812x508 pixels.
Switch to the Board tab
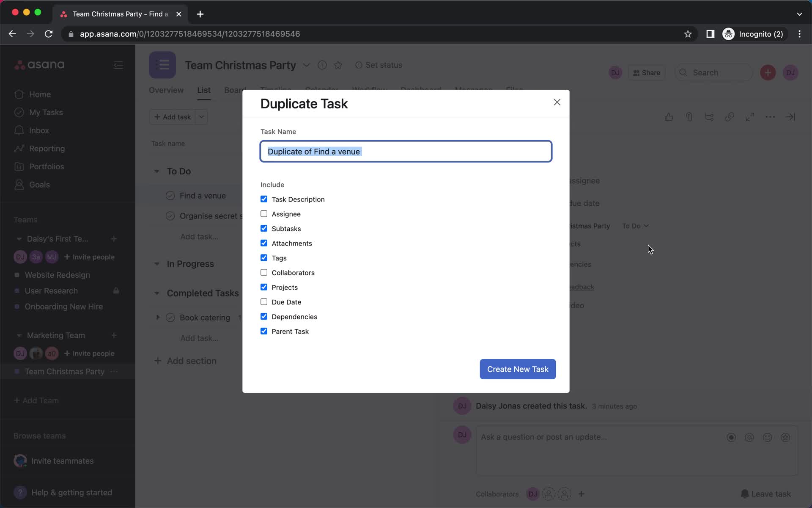(235, 90)
